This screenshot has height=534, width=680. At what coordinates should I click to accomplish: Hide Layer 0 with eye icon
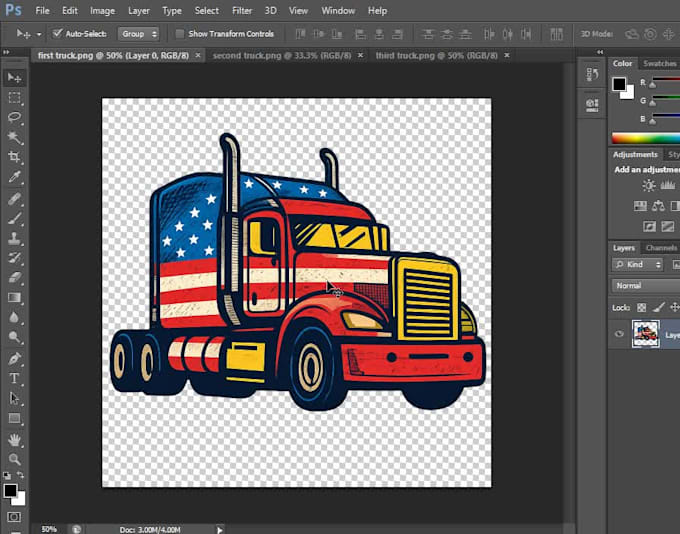pos(619,334)
